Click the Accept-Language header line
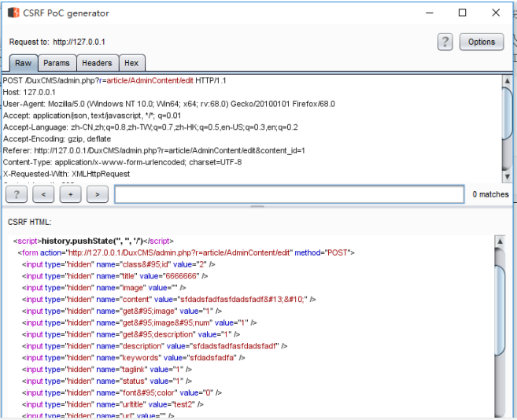 [x=150, y=127]
